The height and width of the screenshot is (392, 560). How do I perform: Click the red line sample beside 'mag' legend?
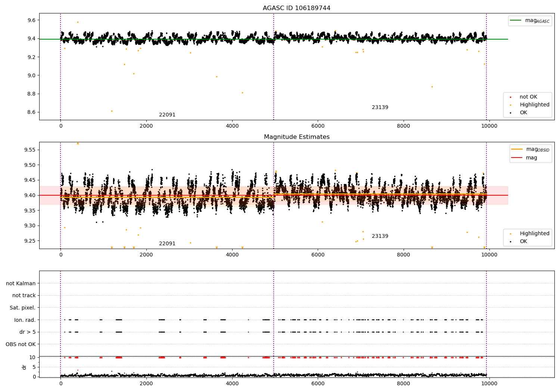tap(517, 158)
